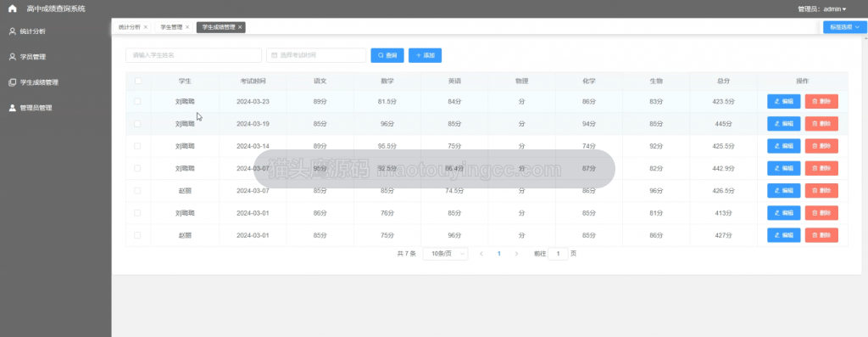Go to next page with right arrow
Viewport: 868px width, 337px height.
(516, 253)
